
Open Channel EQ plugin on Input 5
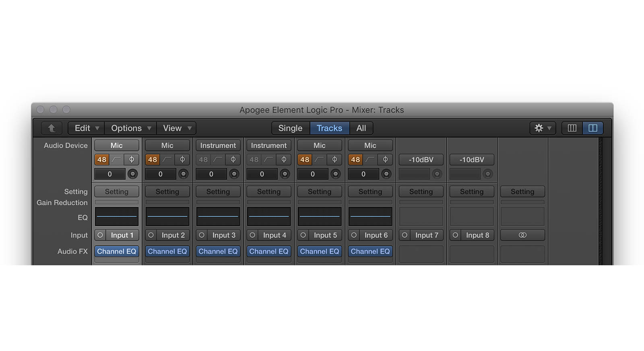point(320,251)
